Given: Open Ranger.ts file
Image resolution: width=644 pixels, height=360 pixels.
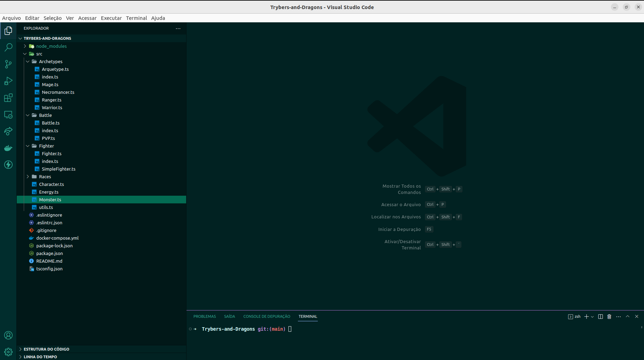Looking at the screenshot, I should click(101, 100).
